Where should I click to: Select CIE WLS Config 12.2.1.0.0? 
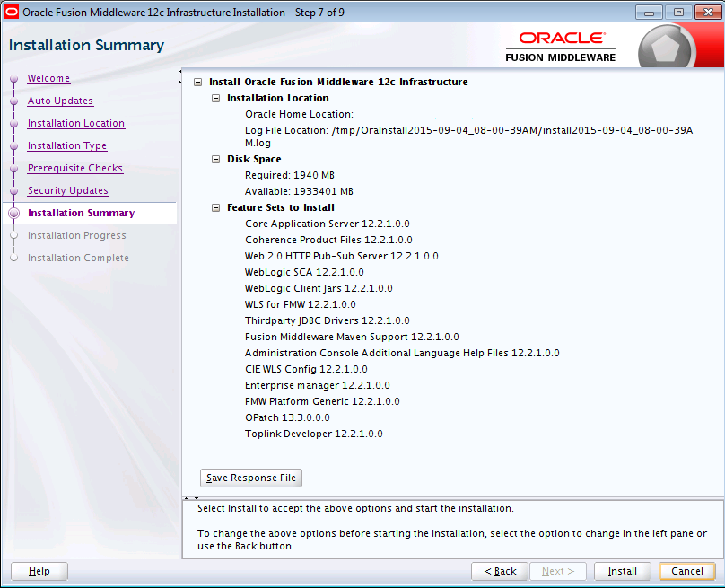click(x=306, y=370)
